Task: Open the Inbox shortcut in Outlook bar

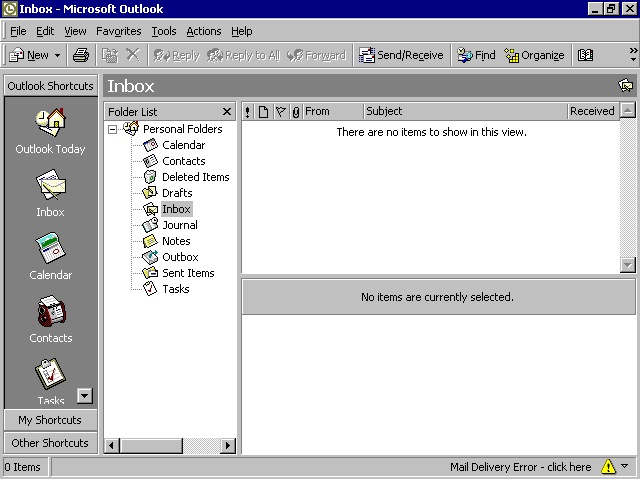Action: [50, 185]
